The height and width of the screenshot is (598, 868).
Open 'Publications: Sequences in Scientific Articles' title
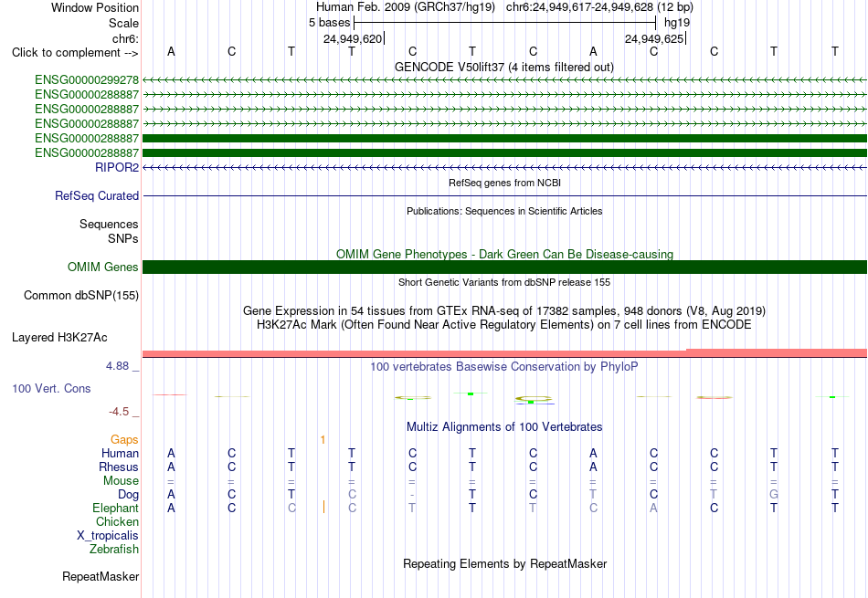pyautogui.click(x=504, y=211)
